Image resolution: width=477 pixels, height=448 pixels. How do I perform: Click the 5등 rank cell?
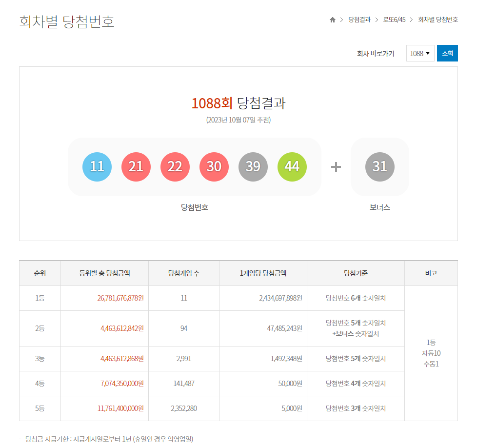pyautogui.click(x=40, y=408)
